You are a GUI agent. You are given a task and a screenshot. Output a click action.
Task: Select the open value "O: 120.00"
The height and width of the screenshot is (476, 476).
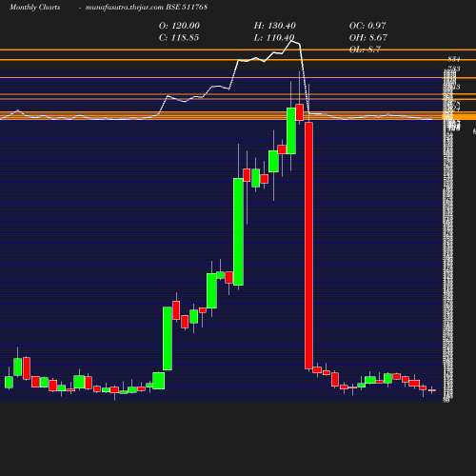pos(179,26)
